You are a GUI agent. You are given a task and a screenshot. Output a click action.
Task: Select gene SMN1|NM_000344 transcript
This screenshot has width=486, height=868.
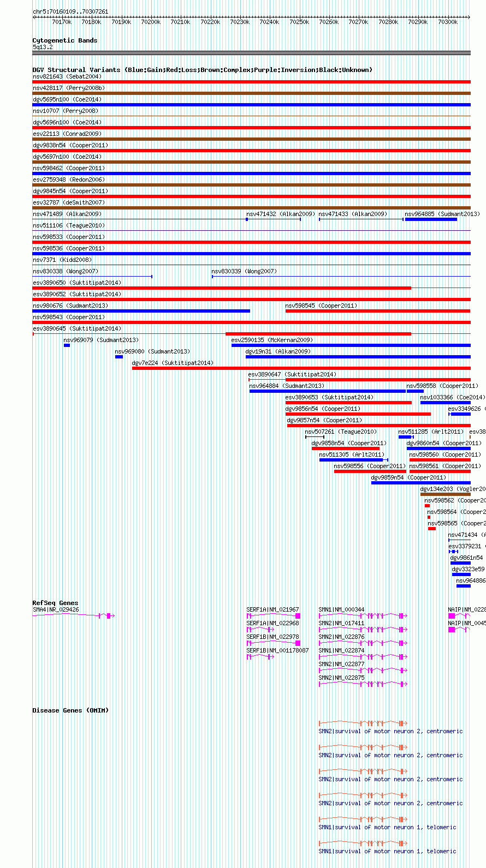(x=363, y=616)
